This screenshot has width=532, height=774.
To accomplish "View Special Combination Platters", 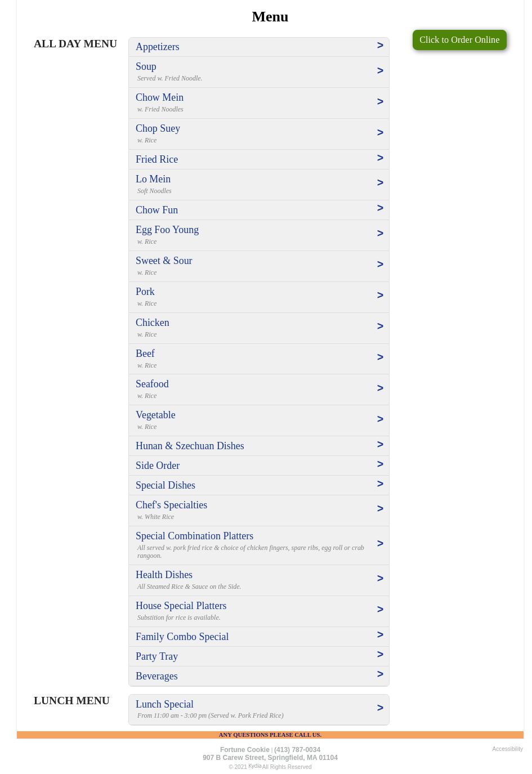I will [x=194, y=536].
